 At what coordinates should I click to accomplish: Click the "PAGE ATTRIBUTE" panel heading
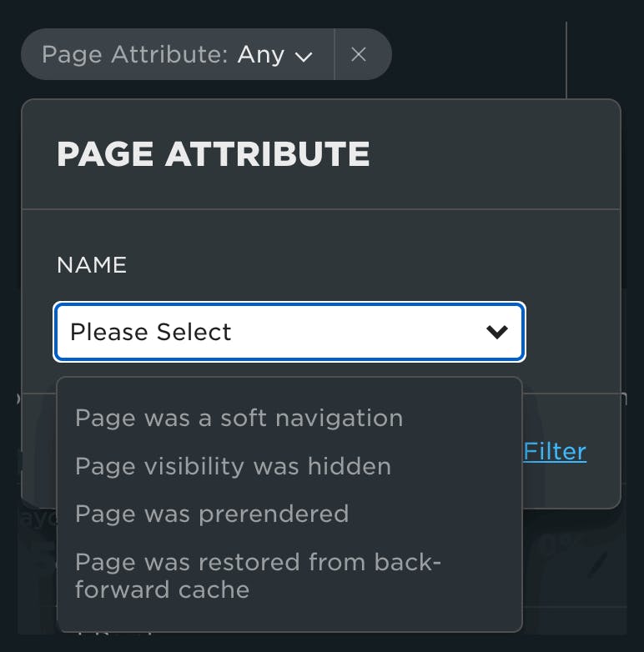click(213, 154)
